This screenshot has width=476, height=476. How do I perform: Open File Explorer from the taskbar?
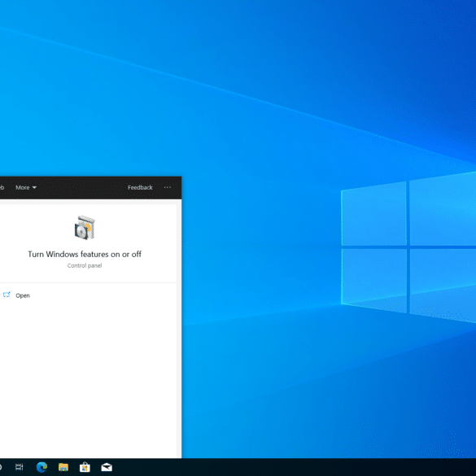(x=63, y=467)
